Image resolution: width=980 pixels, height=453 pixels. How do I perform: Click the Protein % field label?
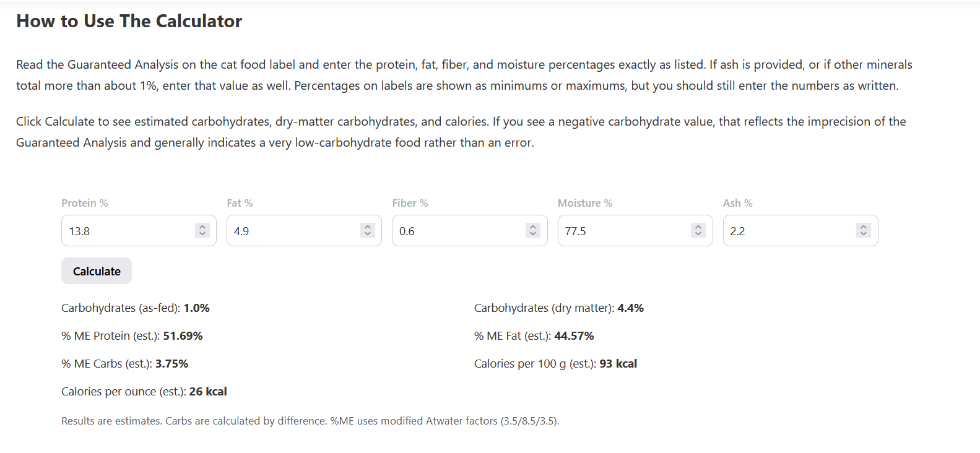click(85, 203)
